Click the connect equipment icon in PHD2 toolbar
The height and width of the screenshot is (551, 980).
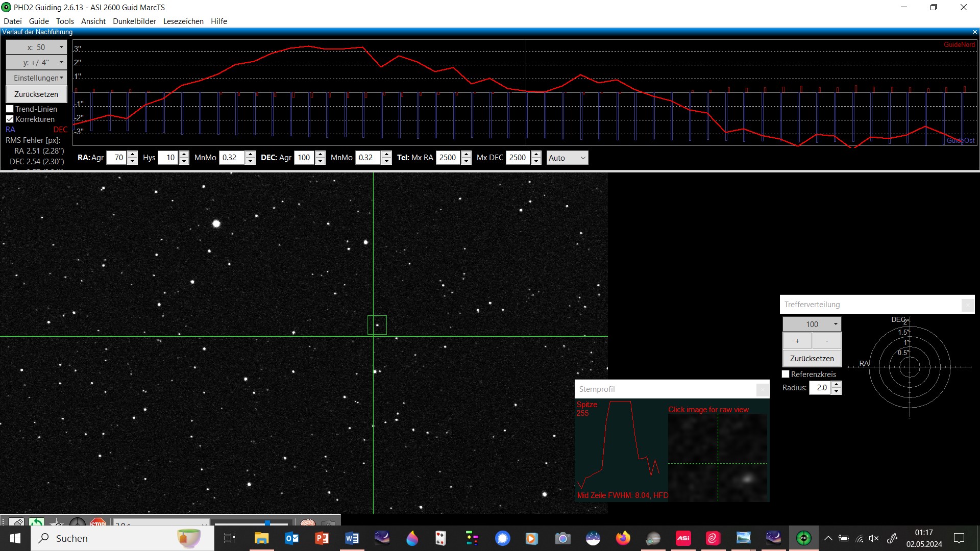[x=16, y=522]
